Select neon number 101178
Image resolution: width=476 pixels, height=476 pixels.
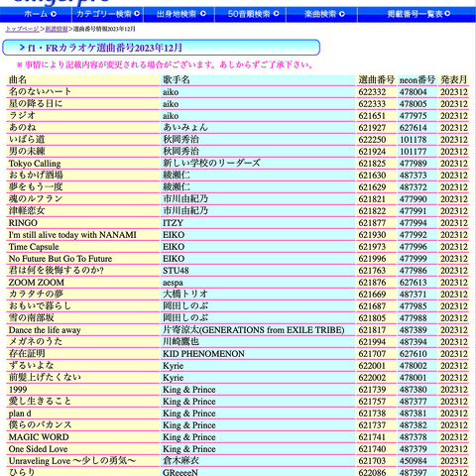click(x=414, y=140)
